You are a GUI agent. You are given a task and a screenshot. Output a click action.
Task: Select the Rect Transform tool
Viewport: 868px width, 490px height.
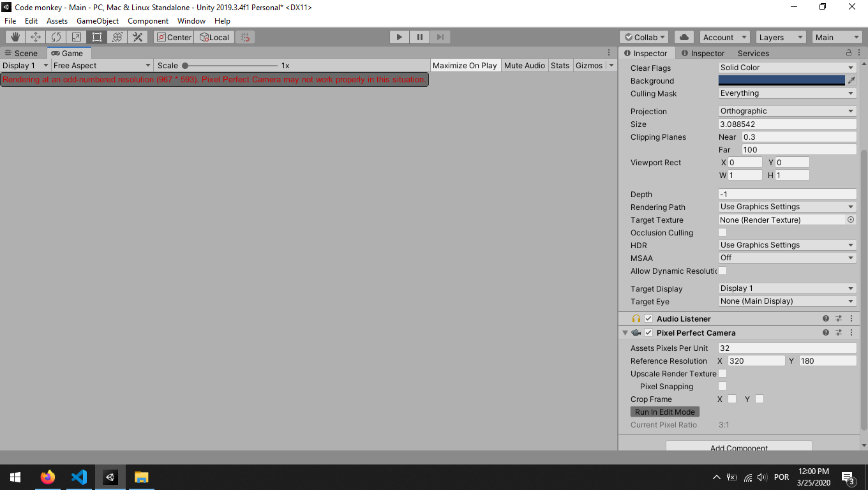[x=96, y=36]
